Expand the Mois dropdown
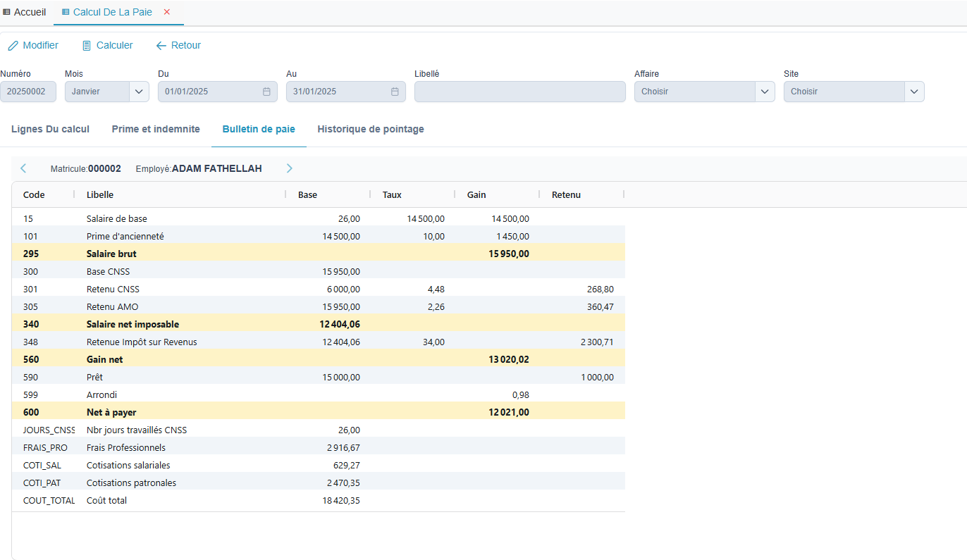Viewport: 967px width, 560px height. coord(139,92)
